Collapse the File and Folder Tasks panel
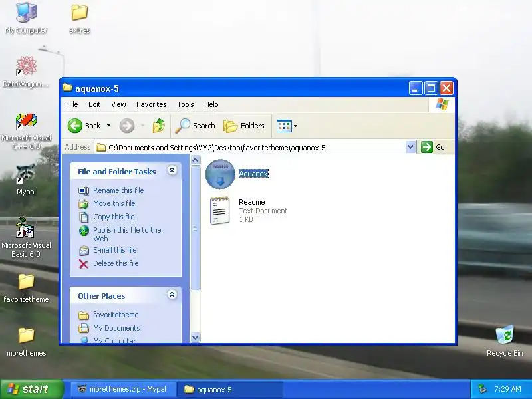Image resolution: width=532 pixels, height=399 pixels. (172, 170)
